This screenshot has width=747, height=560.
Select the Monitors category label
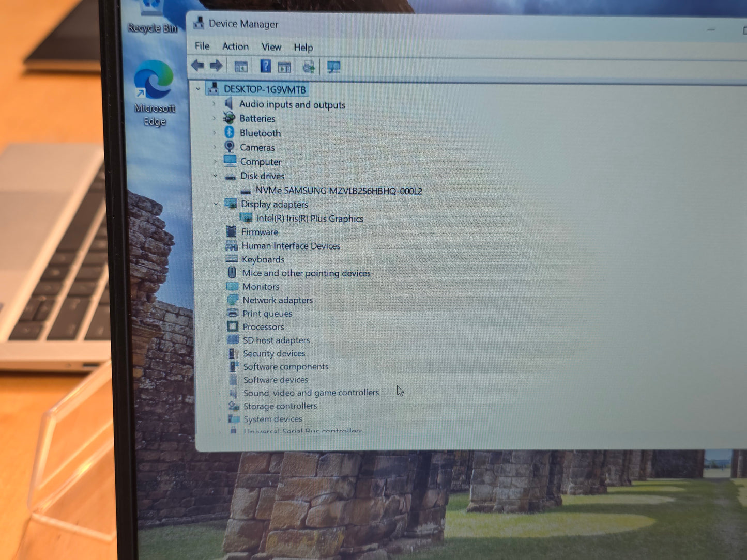[261, 286]
